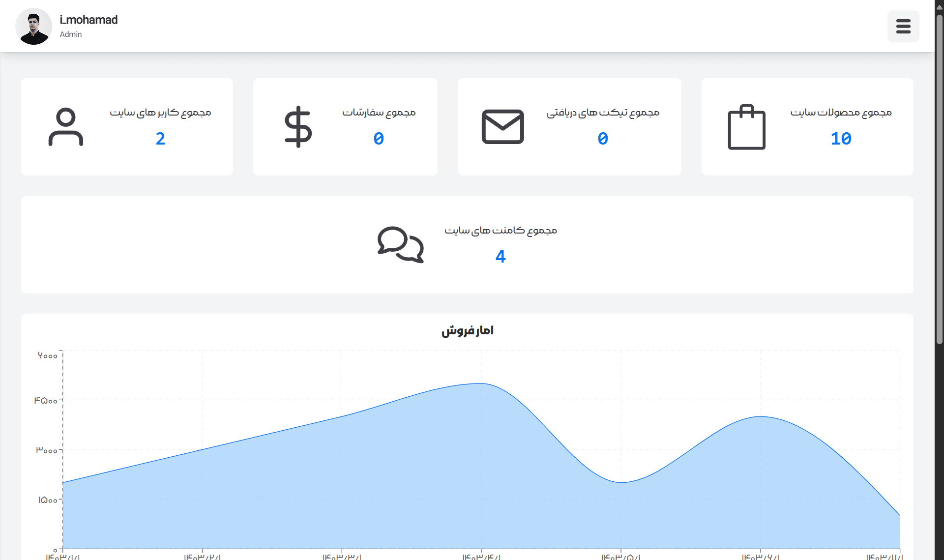
Task: Click the received tickets card title
Action: tap(603, 113)
